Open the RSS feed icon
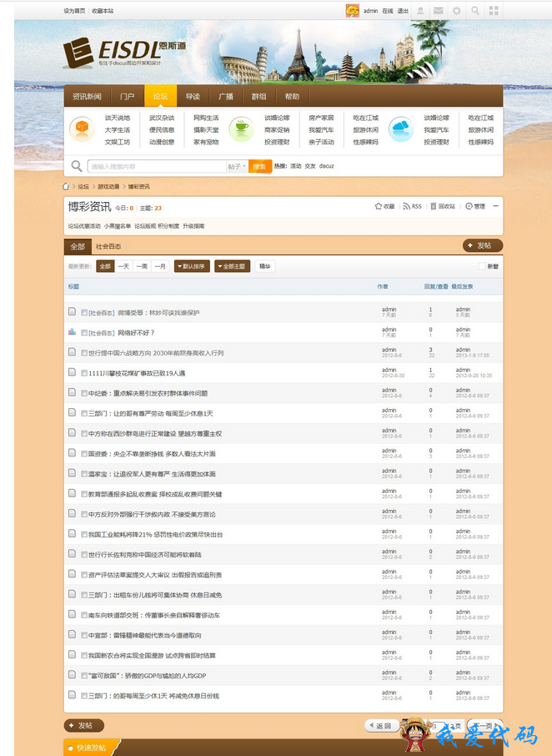Screen dimensions: 552x756 tap(407, 206)
